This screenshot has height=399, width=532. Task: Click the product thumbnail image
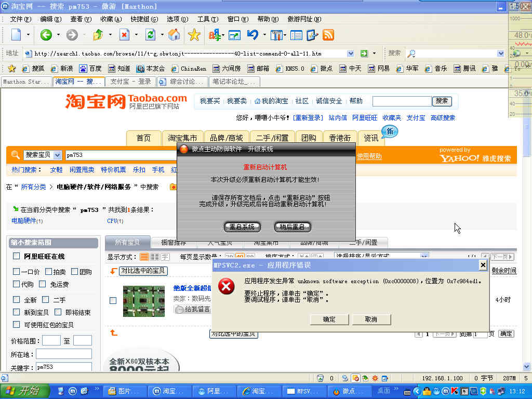pyautogui.click(x=144, y=301)
